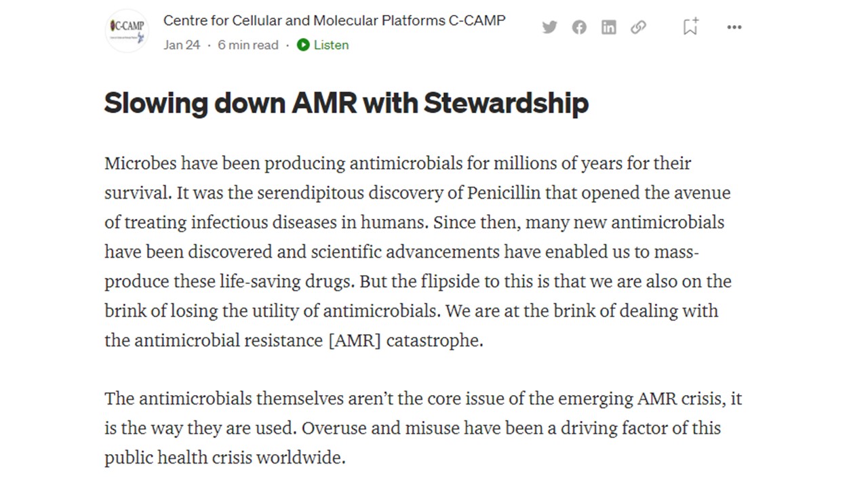Click the 6 min read label

point(248,45)
